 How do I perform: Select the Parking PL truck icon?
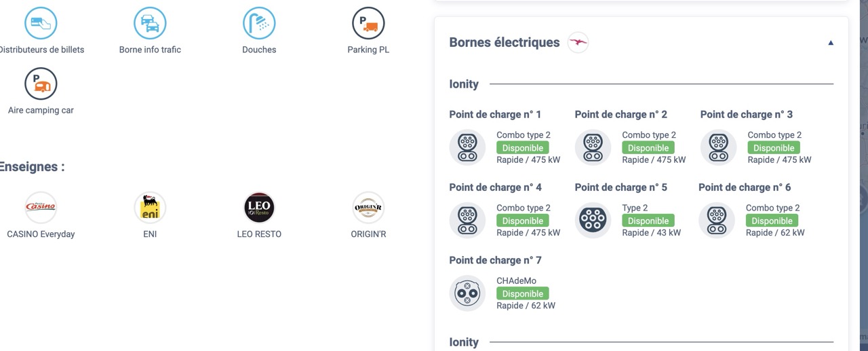coord(368,24)
